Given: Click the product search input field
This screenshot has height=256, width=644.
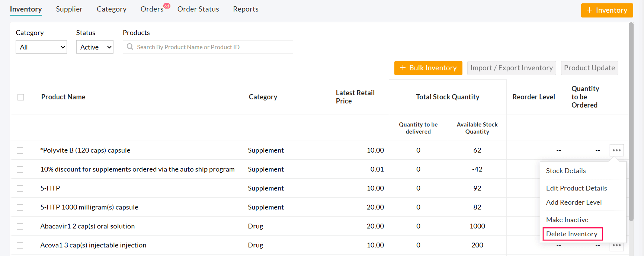Looking at the screenshot, I should [x=212, y=47].
